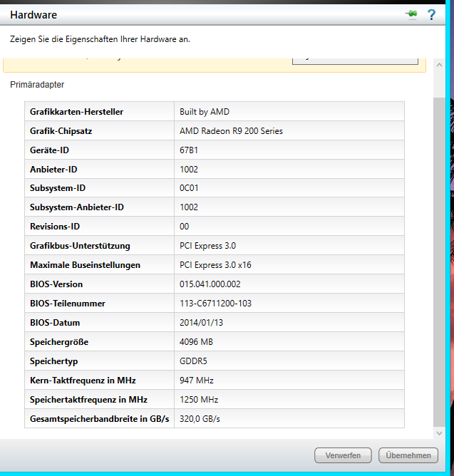Click the '4096 MB' memory size value
This screenshot has width=454, height=476.
(196, 342)
